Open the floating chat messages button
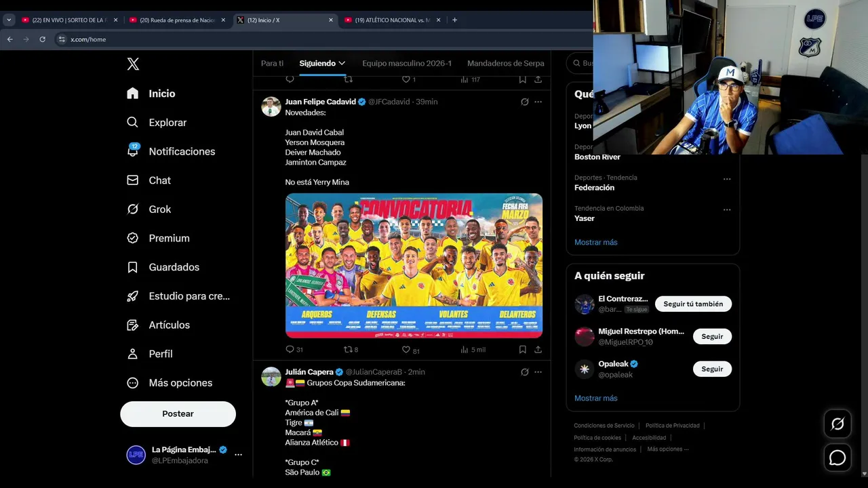Viewport: 868px width, 488px height. click(837, 457)
